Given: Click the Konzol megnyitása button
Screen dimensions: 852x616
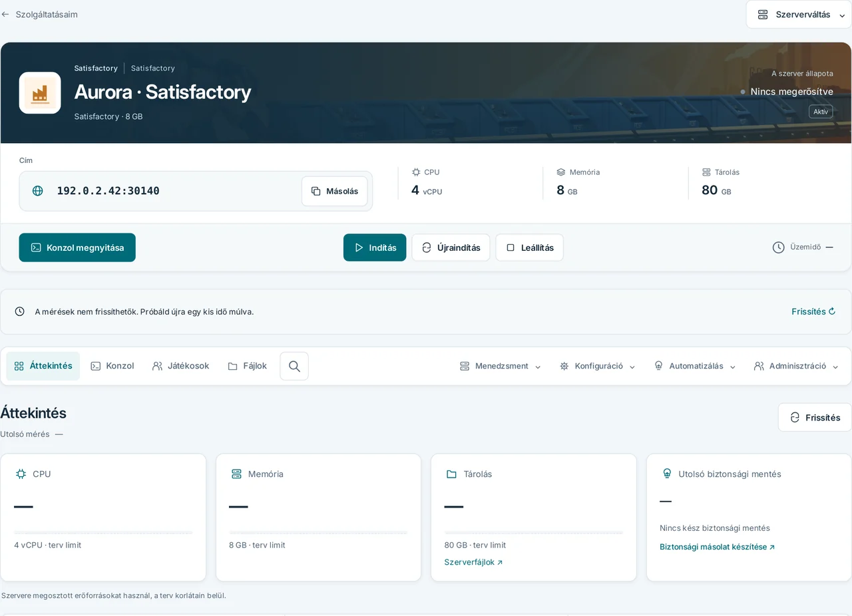Looking at the screenshot, I should (x=77, y=247).
